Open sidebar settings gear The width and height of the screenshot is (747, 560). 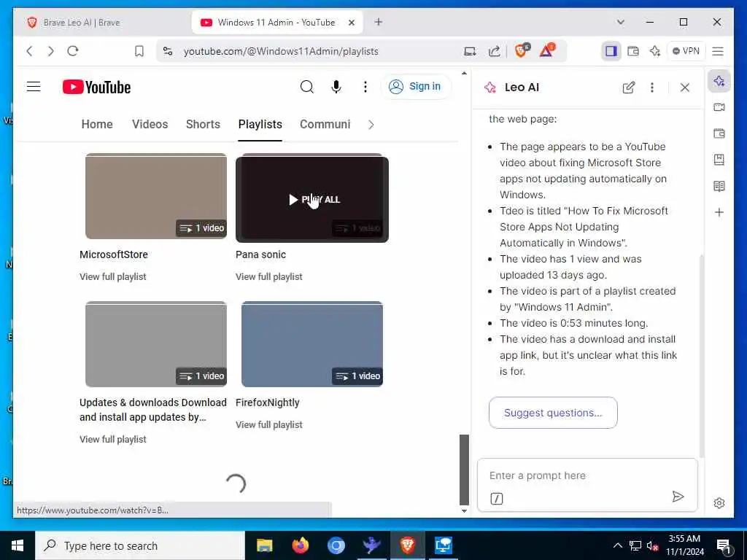[719, 503]
